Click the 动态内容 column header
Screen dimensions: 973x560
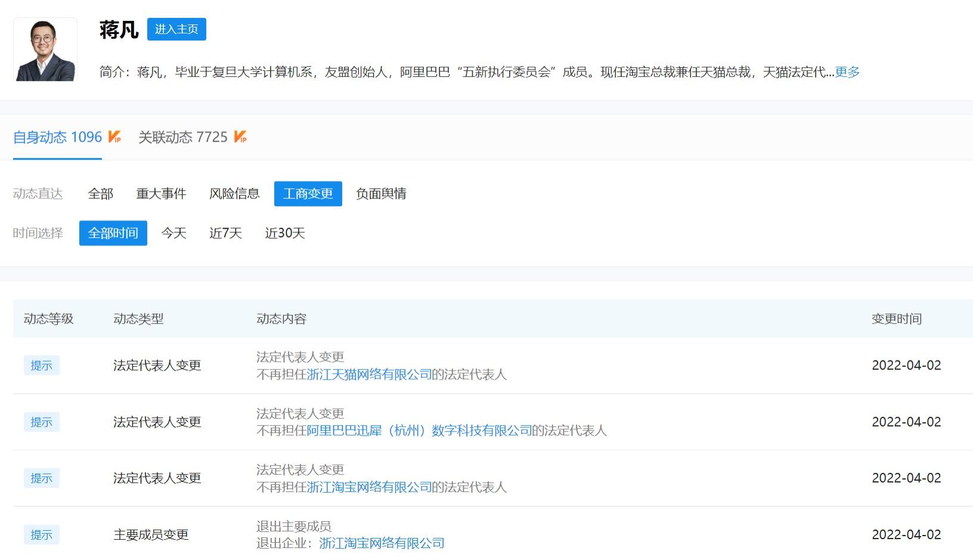coord(281,319)
